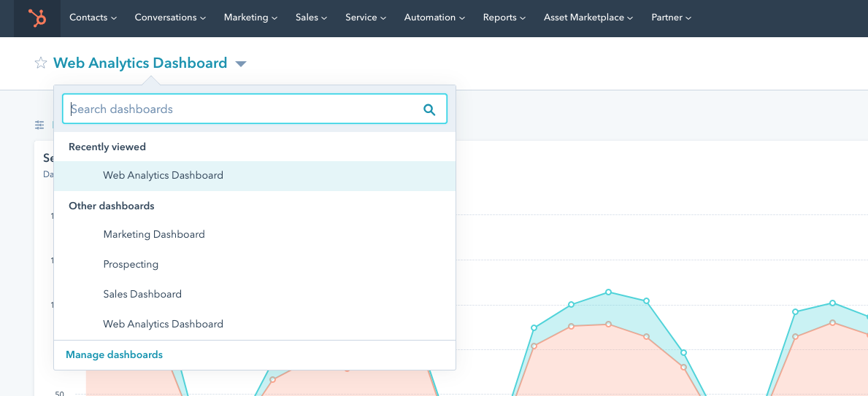Click the Manage dashboards link
Screen dimensions: 868x396
(114, 355)
